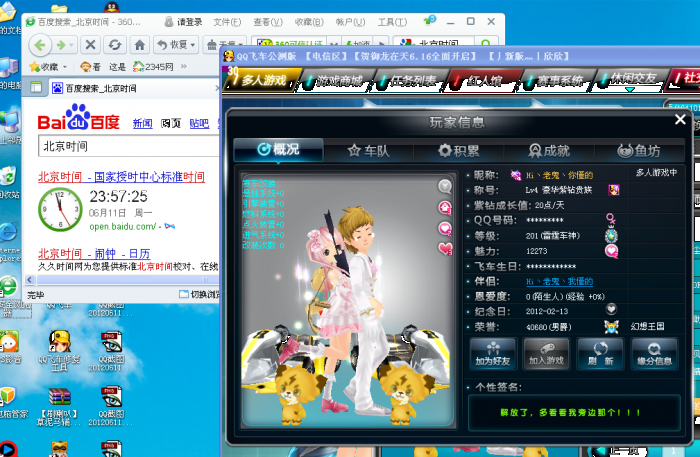Click the 刷新 refresh button
The image size is (700, 457).
tap(600, 353)
